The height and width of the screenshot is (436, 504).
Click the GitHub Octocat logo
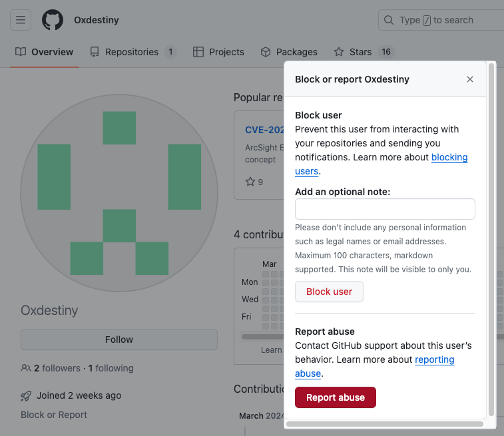point(53,20)
